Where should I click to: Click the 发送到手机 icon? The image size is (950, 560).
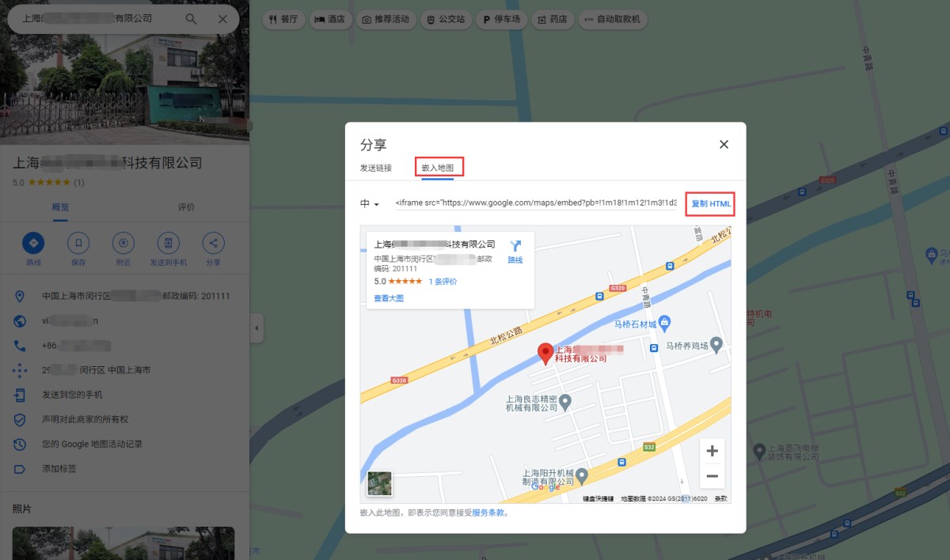[x=168, y=243]
